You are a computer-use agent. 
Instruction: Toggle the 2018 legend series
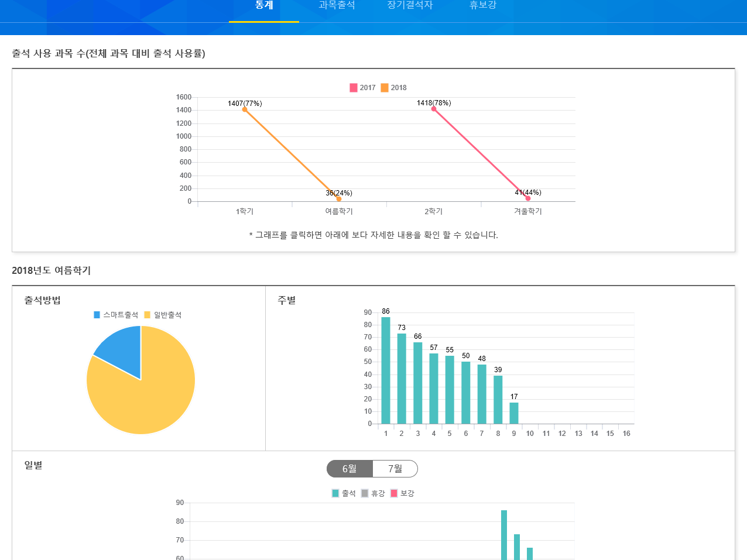click(393, 88)
